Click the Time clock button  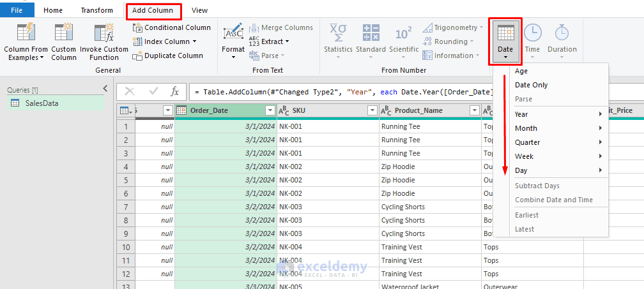click(532, 42)
